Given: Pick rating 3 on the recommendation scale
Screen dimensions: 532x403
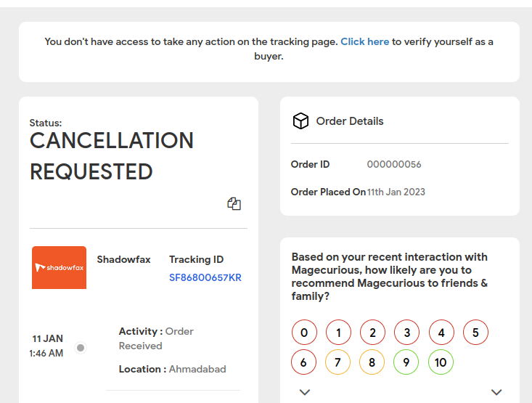Looking at the screenshot, I should coord(407,333).
